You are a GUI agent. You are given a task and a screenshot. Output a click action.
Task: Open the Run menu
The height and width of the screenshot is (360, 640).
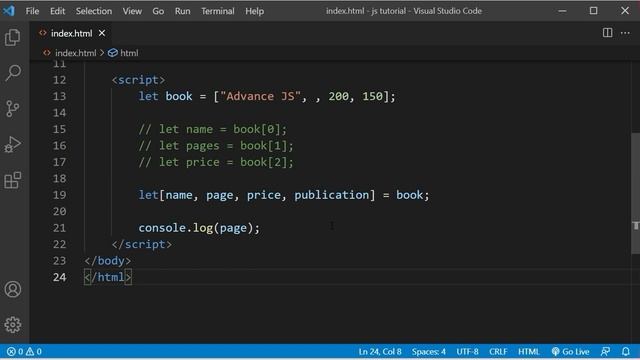point(182,11)
